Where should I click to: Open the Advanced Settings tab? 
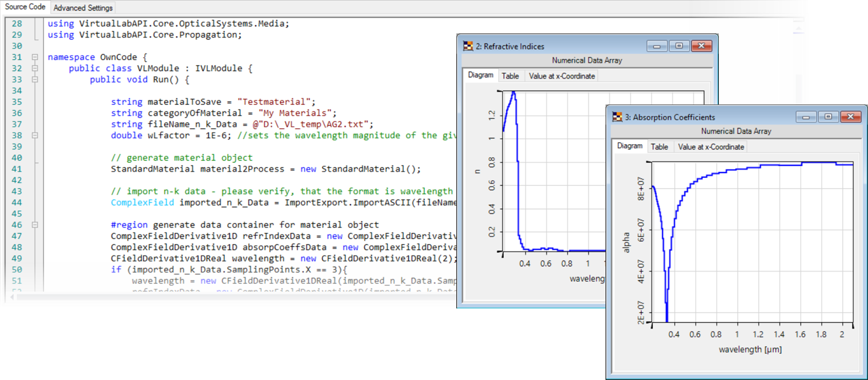83,8
